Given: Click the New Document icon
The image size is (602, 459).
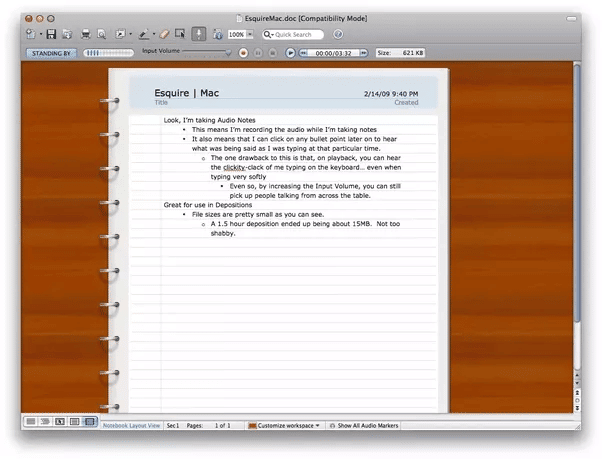Looking at the screenshot, I should click(31, 34).
